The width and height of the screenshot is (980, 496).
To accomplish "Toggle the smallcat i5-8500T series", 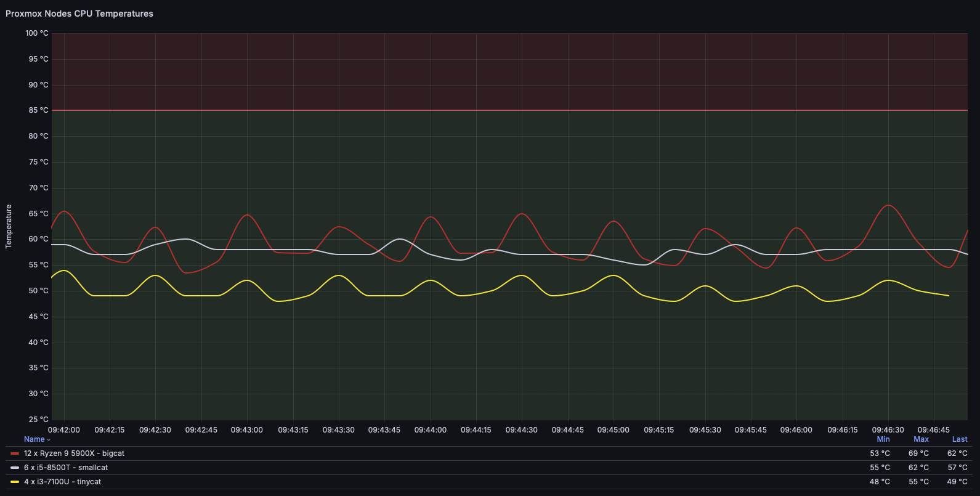I will coord(66,468).
